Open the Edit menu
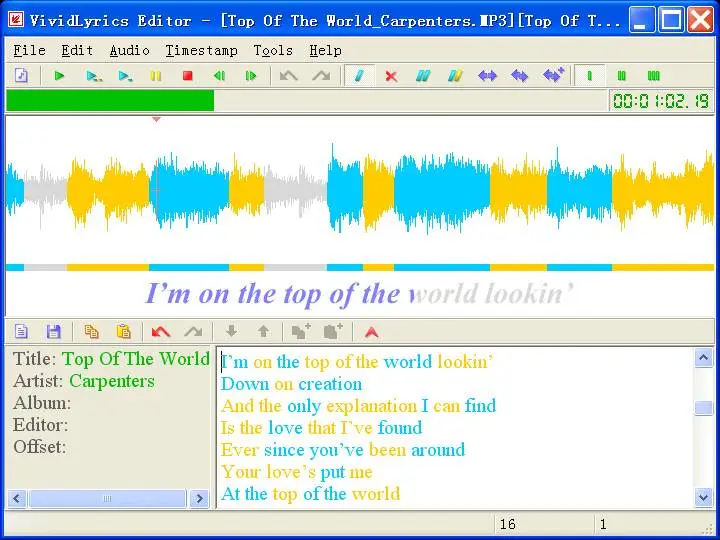Image resolution: width=720 pixels, height=540 pixels. click(77, 51)
